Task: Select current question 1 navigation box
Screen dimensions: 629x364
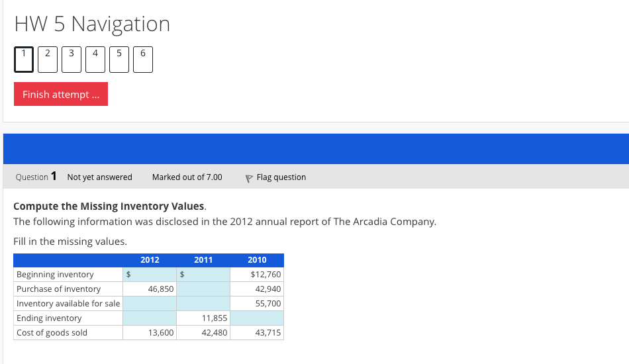Action: [23, 59]
